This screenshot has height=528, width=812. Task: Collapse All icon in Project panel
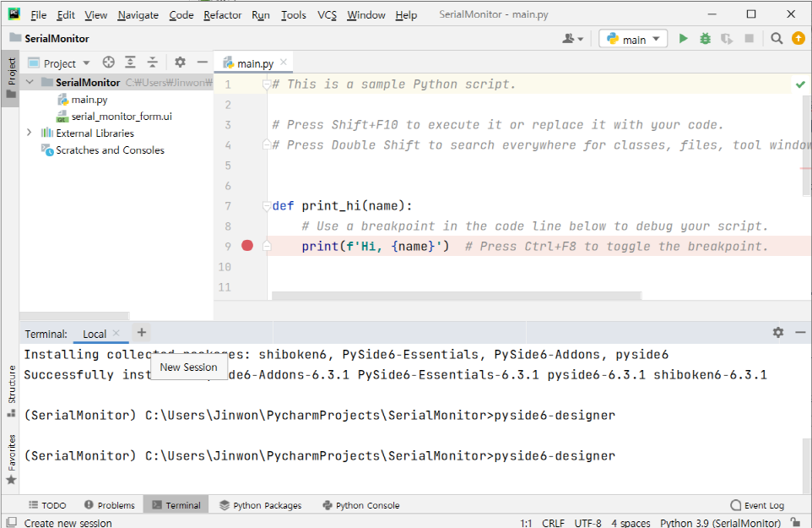click(152, 63)
